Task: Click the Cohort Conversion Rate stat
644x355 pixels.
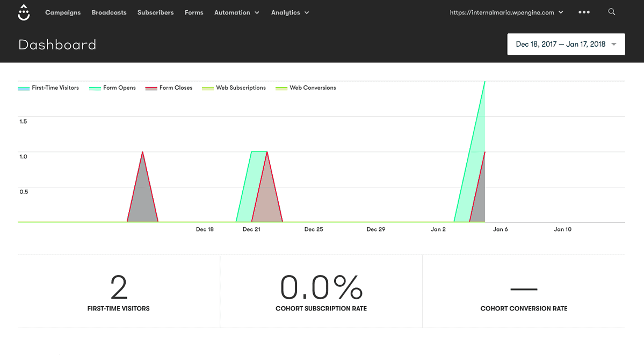Action: coord(524,292)
